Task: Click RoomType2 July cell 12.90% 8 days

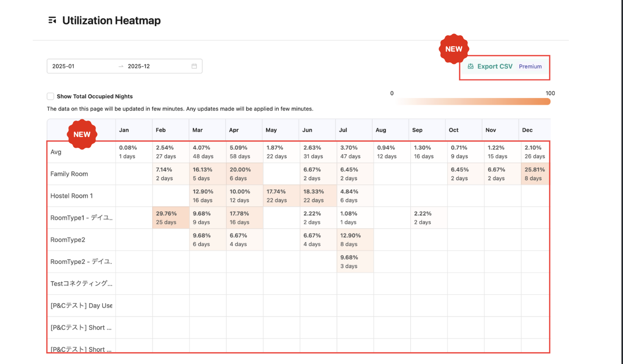Action: pyautogui.click(x=355, y=240)
